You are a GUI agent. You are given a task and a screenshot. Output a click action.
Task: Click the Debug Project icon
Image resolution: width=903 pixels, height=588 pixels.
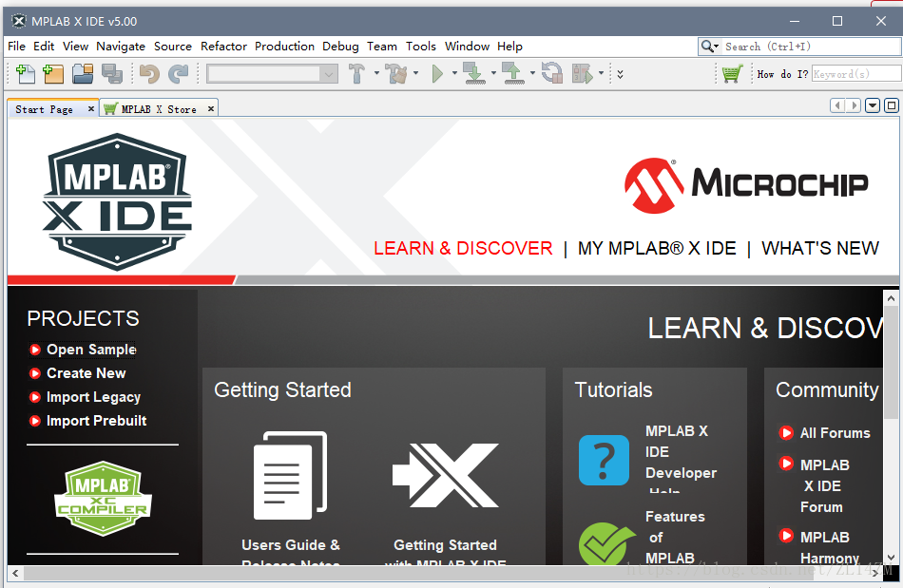583,74
